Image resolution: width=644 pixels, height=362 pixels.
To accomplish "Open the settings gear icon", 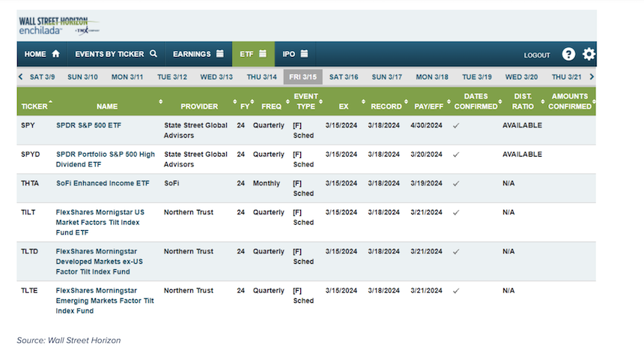I will pos(589,54).
